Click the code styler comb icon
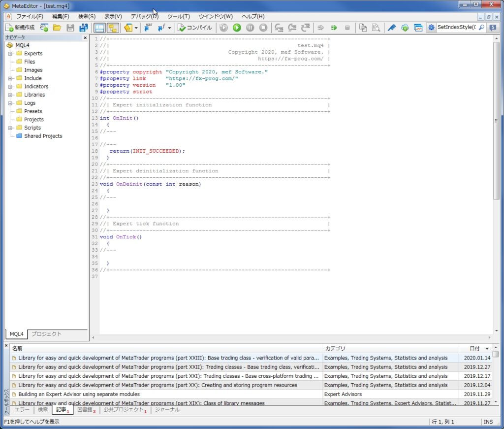This screenshot has height=429, width=504. pyautogui.click(x=391, y=28)
